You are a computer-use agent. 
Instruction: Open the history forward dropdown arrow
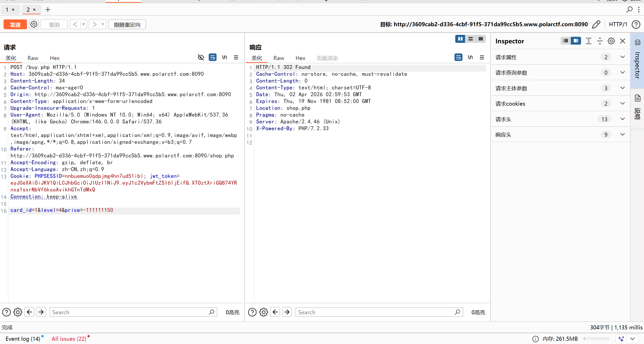(103, 24)
